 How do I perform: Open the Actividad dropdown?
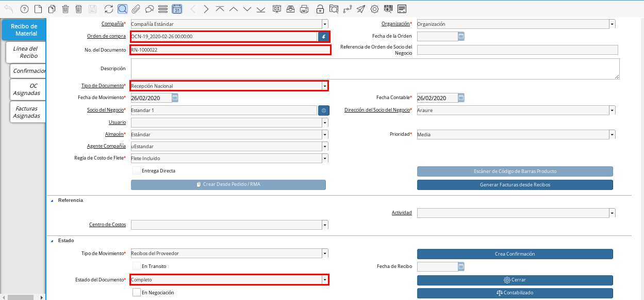(612, 213)
